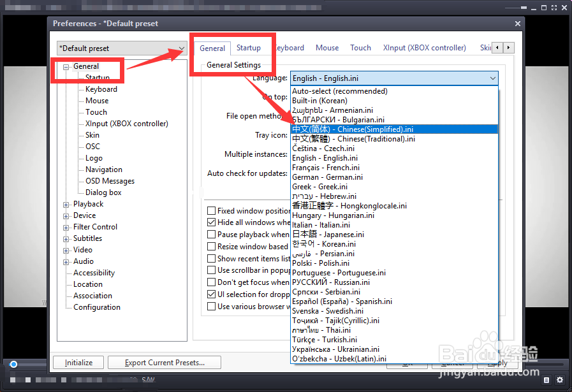Open Location tree item

(87, 284)
